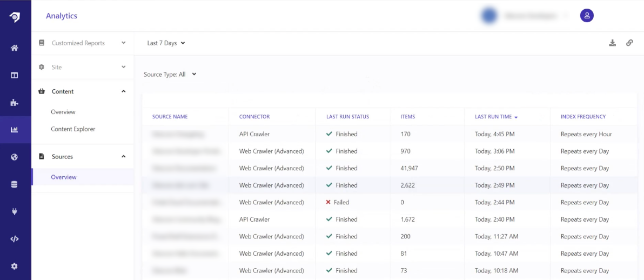The image size is (644, 280).
Task: Click the link share icon
Action: click(629, 43)
